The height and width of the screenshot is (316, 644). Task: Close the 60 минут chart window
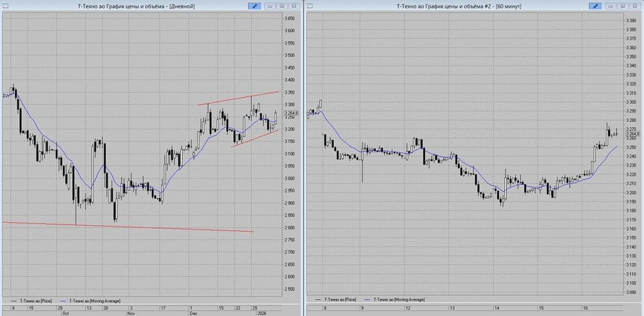[x=635, y=6]
